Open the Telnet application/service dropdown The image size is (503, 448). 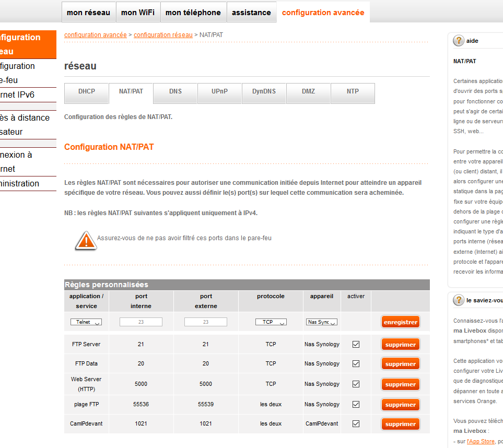pos(86,322)
